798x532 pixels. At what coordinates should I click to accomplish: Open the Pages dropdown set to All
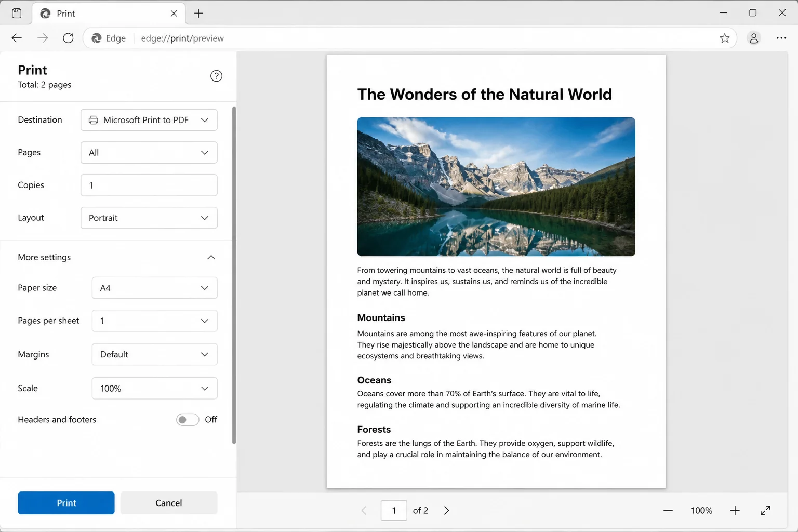coord(149,153)
